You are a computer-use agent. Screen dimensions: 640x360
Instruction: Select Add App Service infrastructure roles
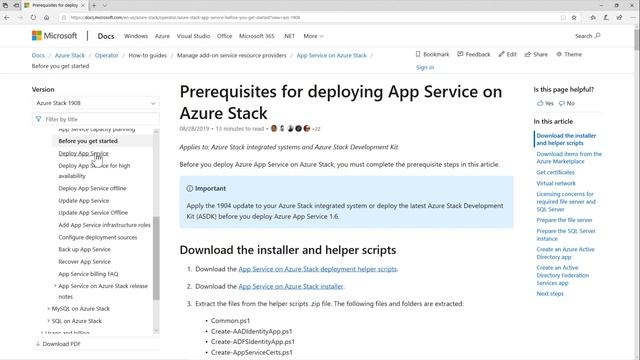[x=104, y=225]
